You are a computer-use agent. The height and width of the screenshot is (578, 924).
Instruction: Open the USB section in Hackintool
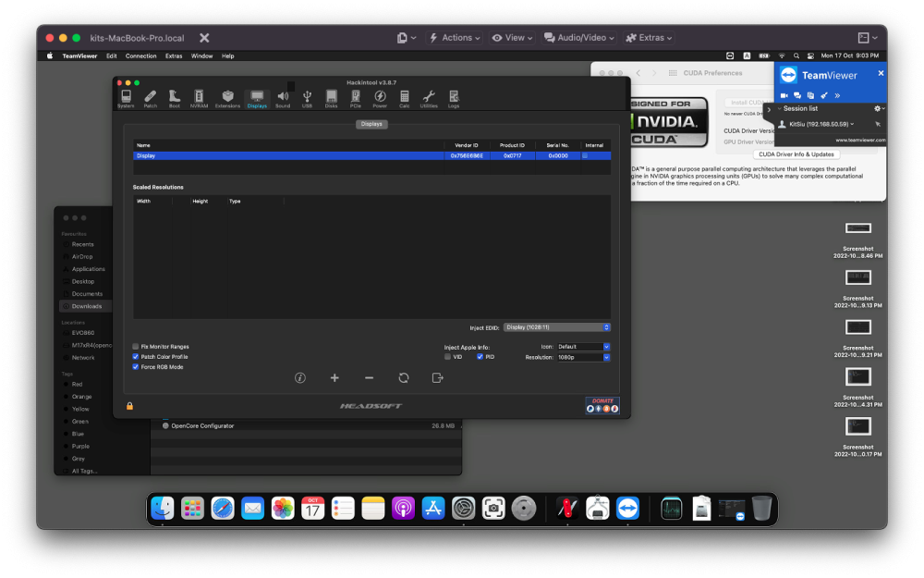(x=307, y=99)
